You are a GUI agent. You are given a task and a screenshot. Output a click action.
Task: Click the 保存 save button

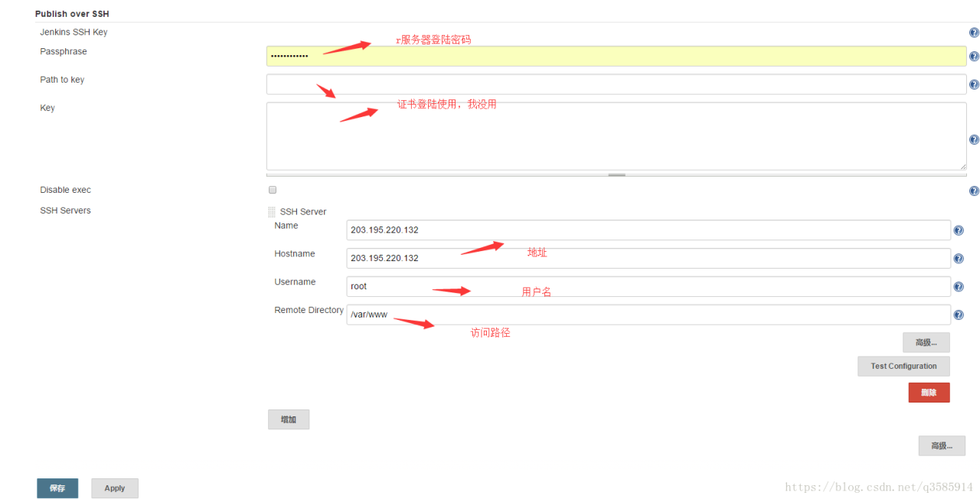click(x=57, y=488)
